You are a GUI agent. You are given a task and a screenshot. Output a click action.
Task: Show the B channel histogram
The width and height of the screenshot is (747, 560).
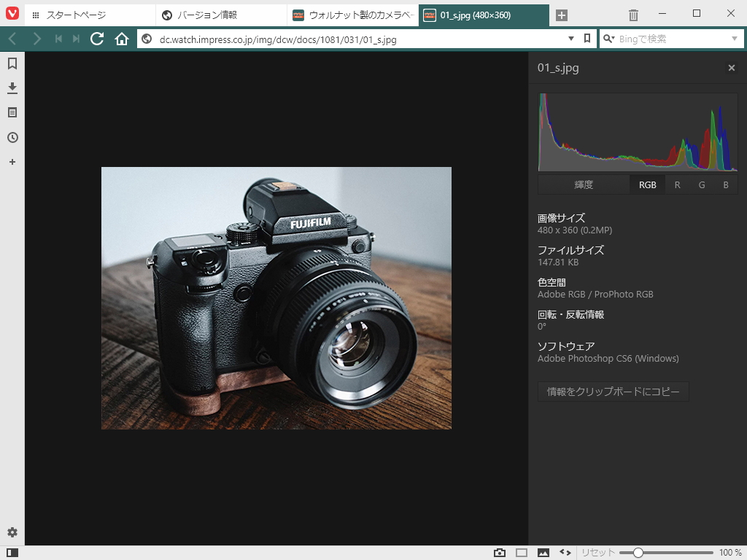click(726, 184)
